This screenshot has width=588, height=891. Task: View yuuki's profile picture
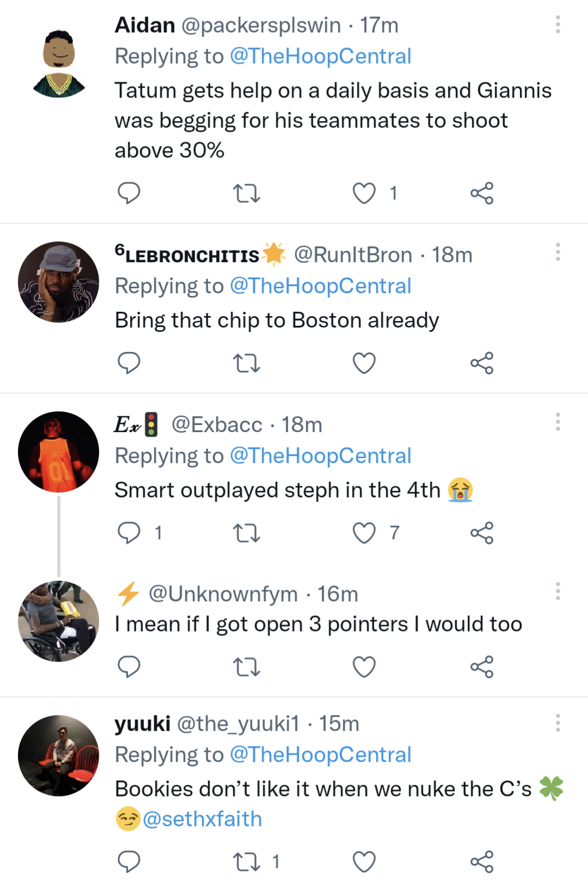tap(58, 755)
